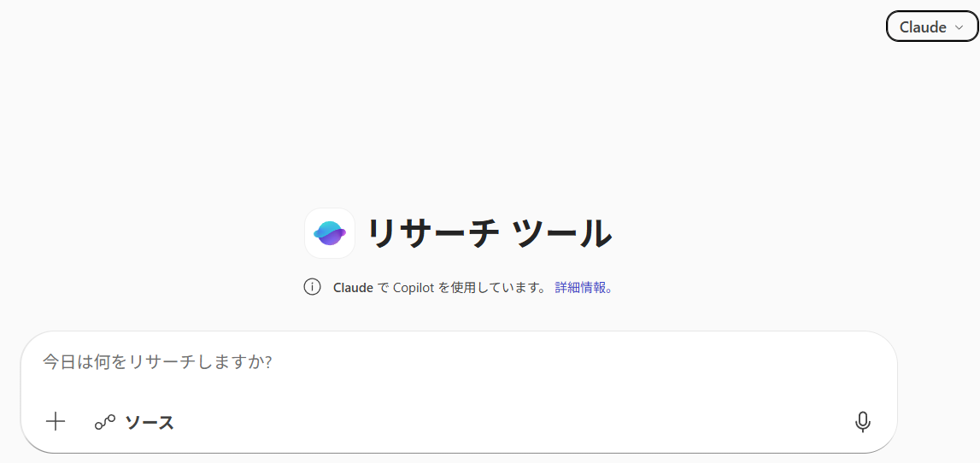
Task: Open the ソース sources picker
Action: 134,422
